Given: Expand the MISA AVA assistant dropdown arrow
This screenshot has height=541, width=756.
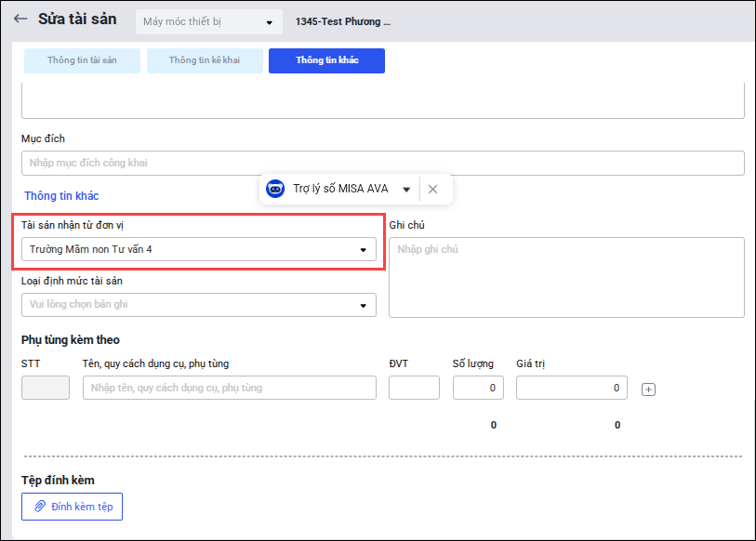Looking at the screenshot, I should (x=406, y=190).
